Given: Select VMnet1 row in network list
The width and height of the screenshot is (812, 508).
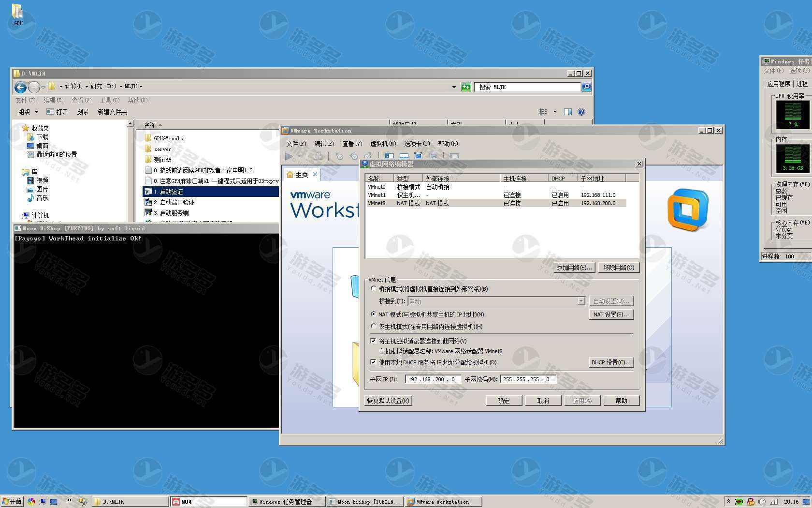Looking at the screenshot, I should click(496, 195).
